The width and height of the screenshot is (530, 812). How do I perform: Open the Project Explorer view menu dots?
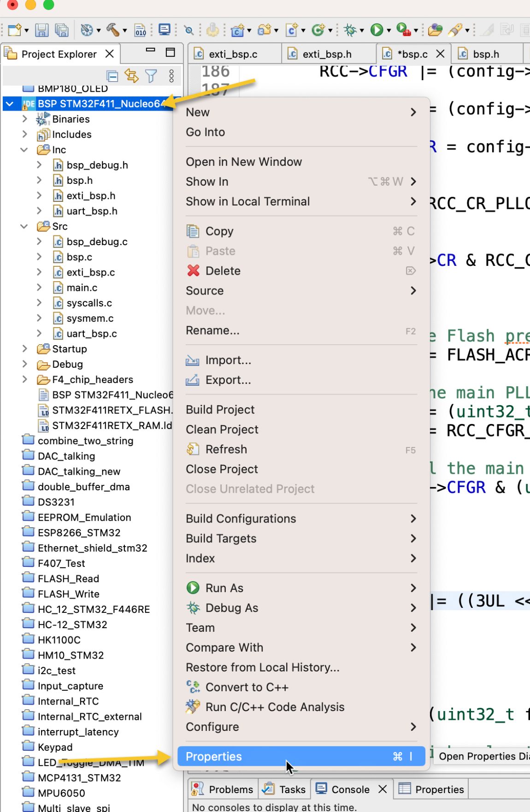click(171, 76)
